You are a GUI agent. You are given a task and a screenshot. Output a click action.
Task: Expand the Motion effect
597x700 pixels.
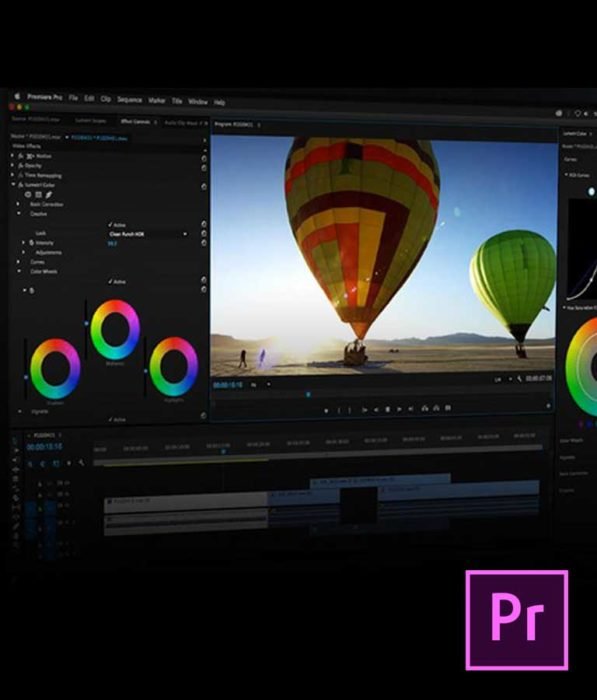click(13, 156)
